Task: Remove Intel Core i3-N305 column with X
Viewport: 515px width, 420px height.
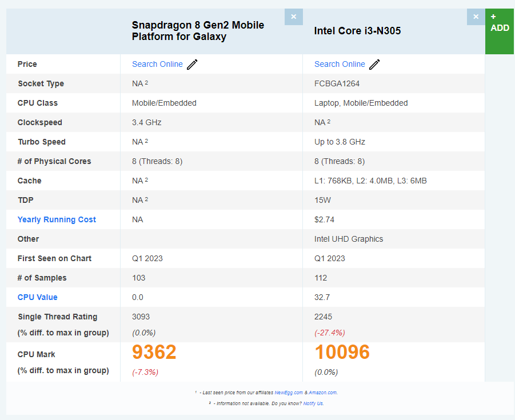Action: pos(476,17)
